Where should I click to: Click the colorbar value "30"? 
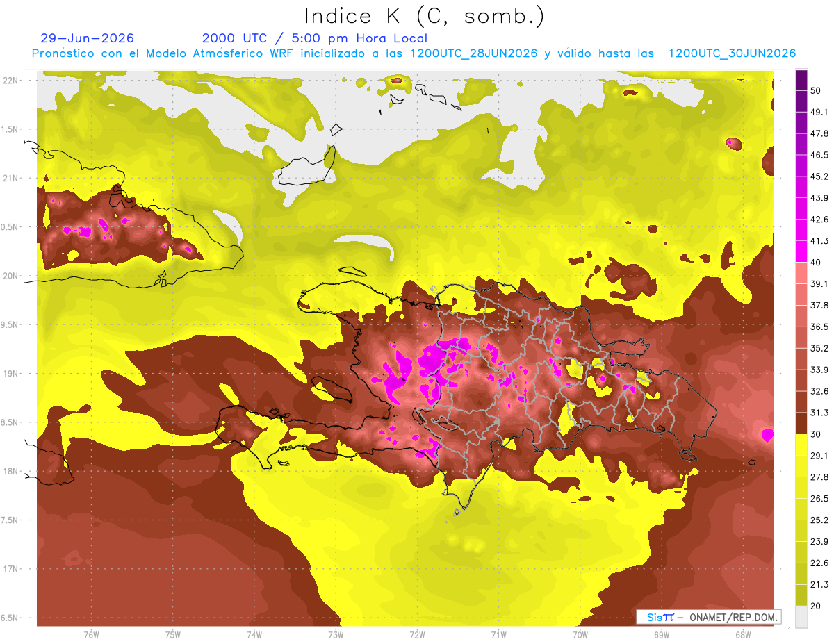click(x=816, y=434)
